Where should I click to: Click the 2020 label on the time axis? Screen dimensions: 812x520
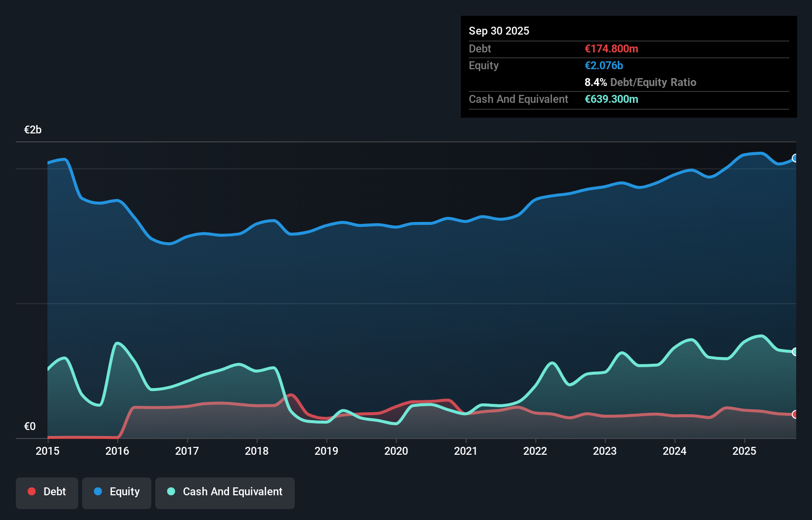point(396,451)
